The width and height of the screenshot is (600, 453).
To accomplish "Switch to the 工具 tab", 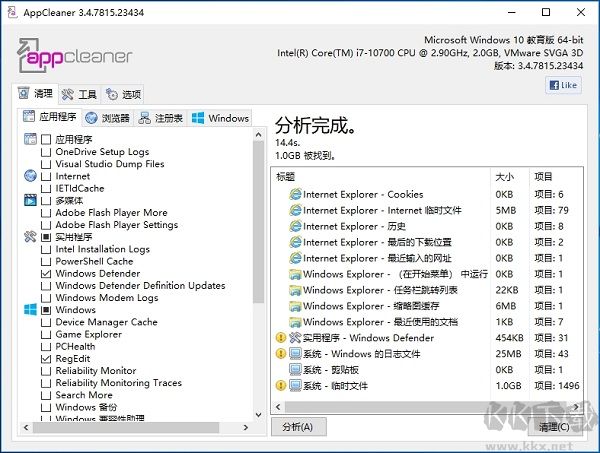I will (79, 94).
